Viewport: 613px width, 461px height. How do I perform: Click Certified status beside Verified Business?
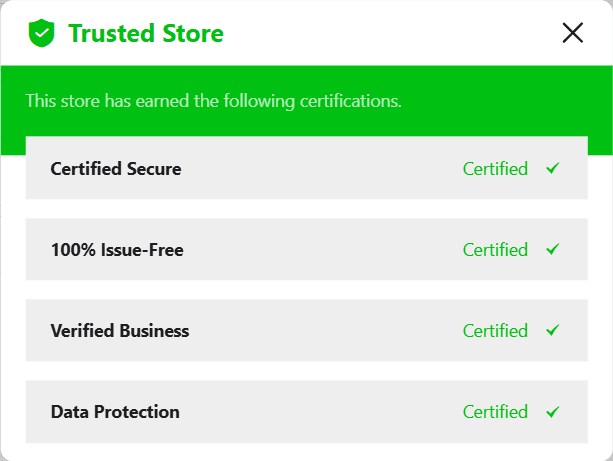495,331
